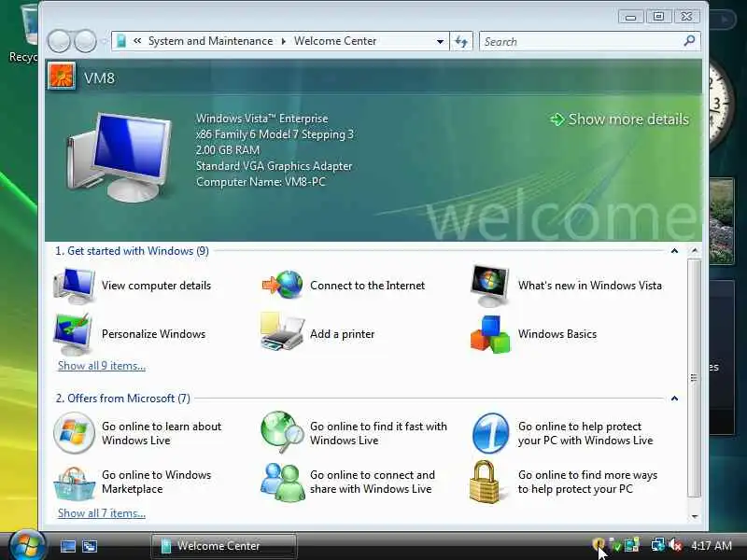Screen dimensions: 747x560
Task: Expand the breadcrumb chevron before System and Maintenance
Action: 137,41
